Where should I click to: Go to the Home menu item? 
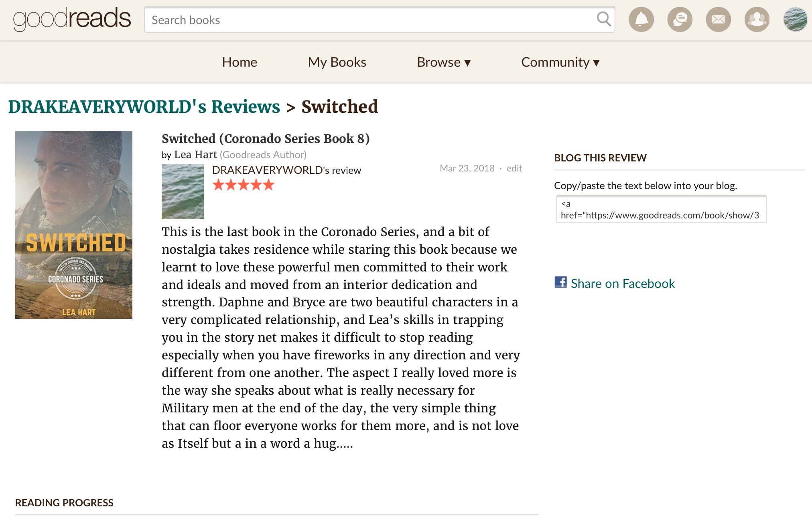tap(240, 62)
